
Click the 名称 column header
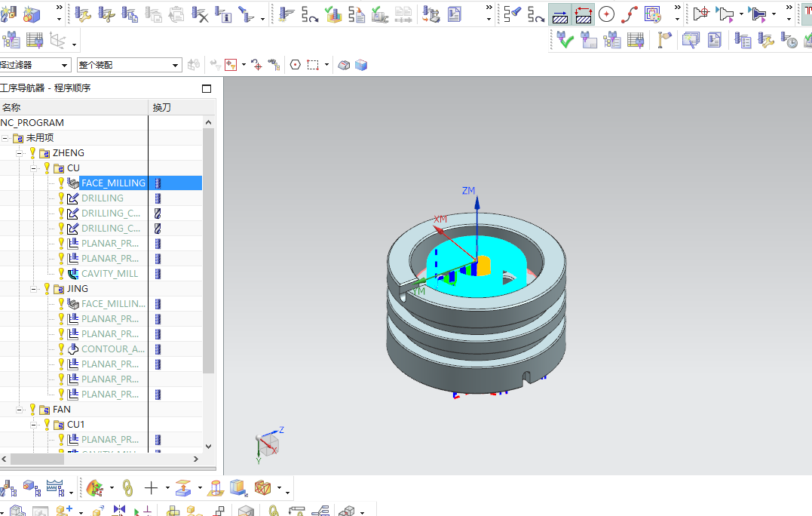(74, 107)
